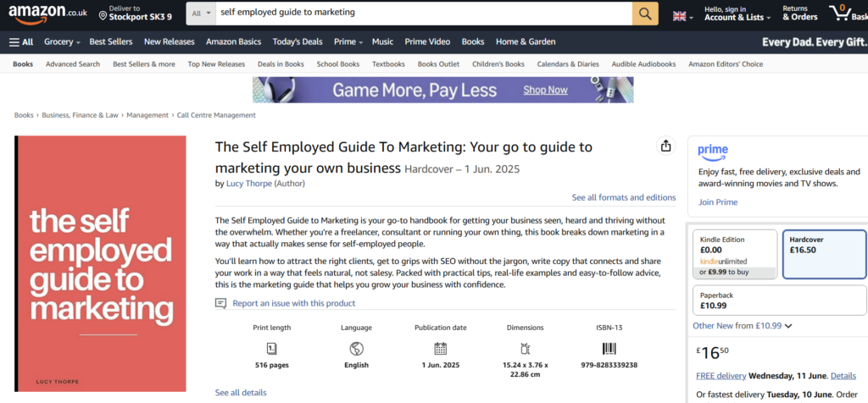Open Best Sellers & more subnav

(144, 64)
